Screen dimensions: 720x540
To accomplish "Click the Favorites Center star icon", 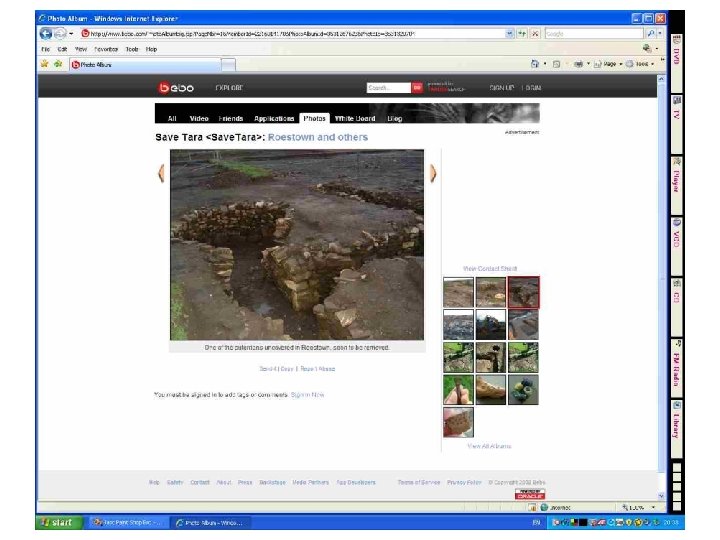I will click(45, 64).
